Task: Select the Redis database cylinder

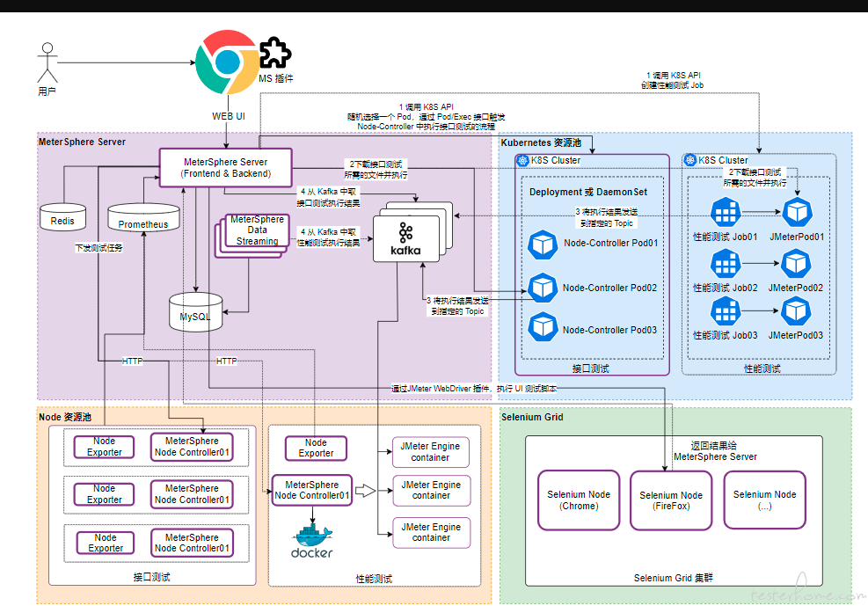Action: coord(62,217)
